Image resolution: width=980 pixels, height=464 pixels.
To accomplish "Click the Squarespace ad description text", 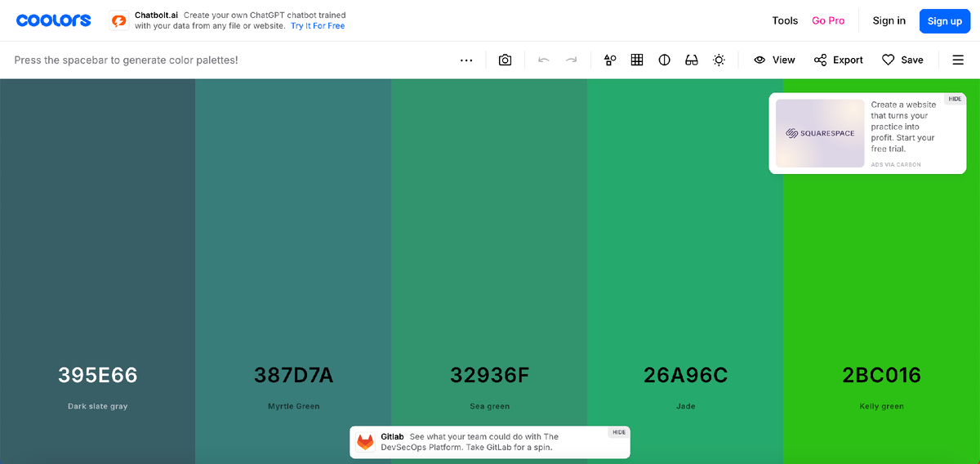I will click(903, 127).
